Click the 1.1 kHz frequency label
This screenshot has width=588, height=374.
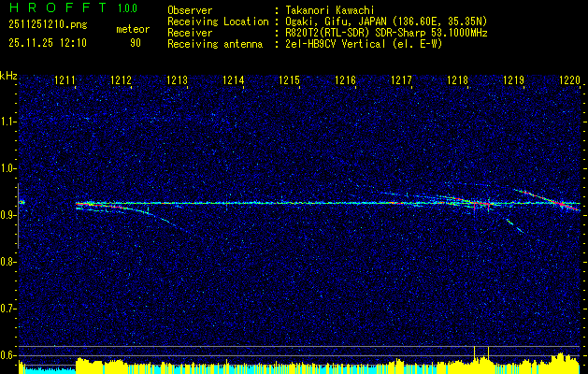click(x=7, y=122)
